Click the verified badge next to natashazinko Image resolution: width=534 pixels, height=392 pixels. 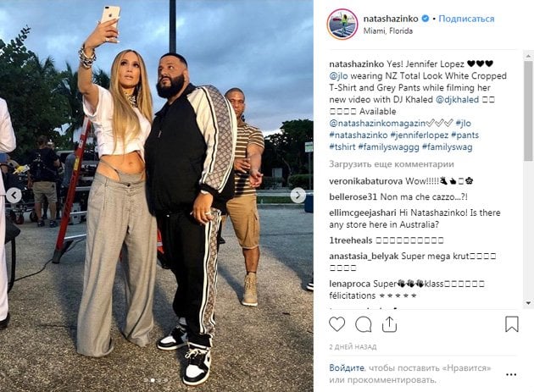point(426,19)
